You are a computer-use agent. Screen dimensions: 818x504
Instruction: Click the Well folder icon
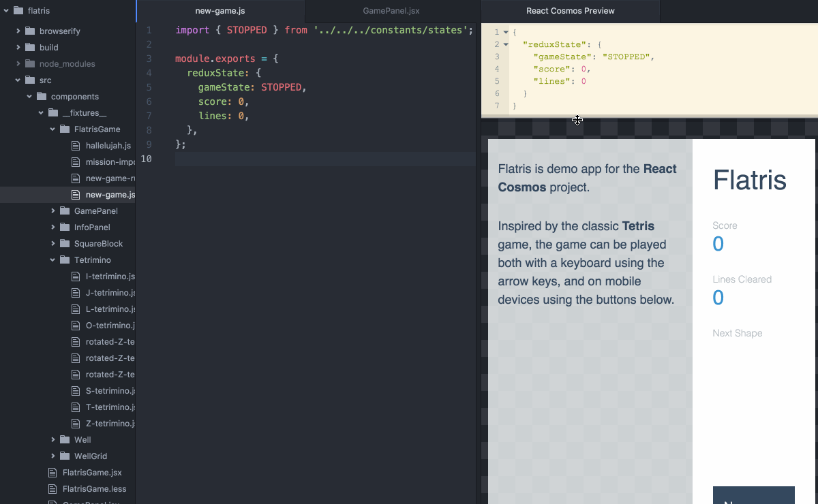click(64, 440)
